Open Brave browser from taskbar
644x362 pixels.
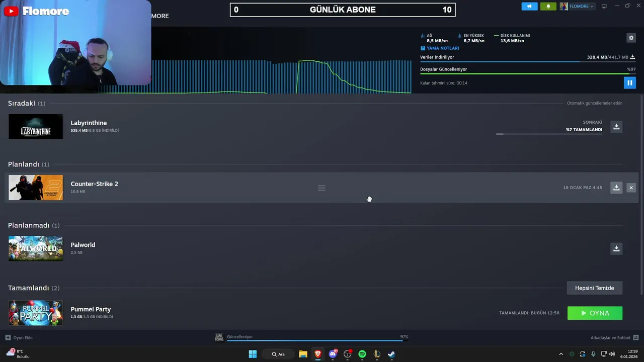pos(318,354)
